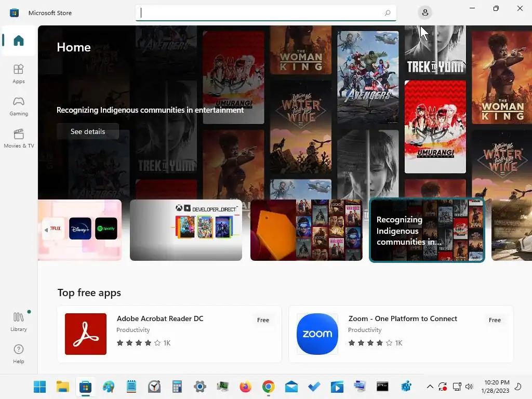Screen dimensions: 532x399
Task: Select the streaming apps banner with Disney+ and Spotify
Action: 79,230
